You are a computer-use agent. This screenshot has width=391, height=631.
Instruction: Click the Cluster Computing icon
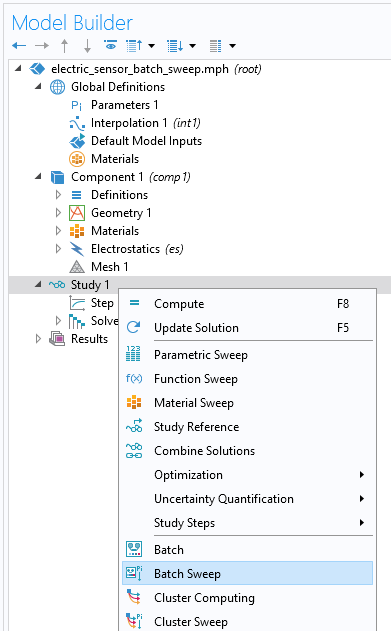point(134,598)
